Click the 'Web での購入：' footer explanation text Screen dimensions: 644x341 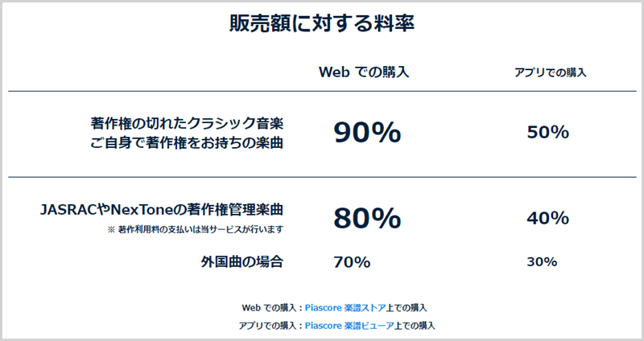tap(273, 308)
